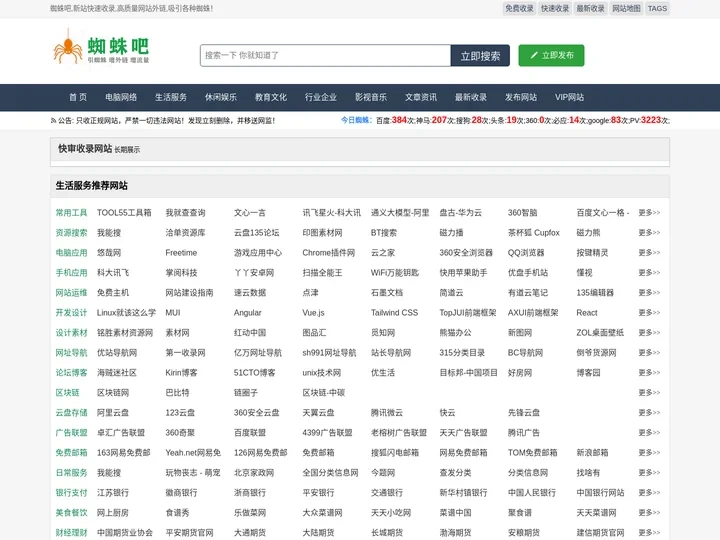Open the 开发设计 category link
The height and width of the screenshot is (540, 720).
click(x=71, y=313)
